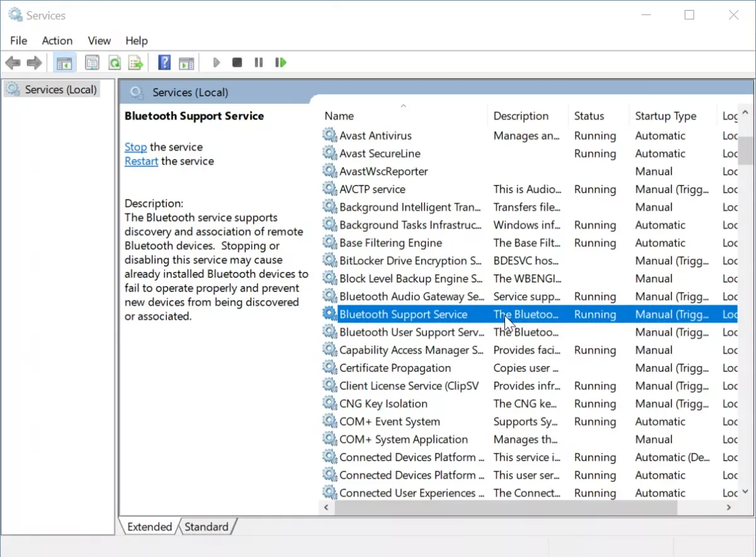The width and height of the screenshot is (756, 557).
Task: Toggle Show/Hide Console Tree icon
Action: [x=64, y=62]
